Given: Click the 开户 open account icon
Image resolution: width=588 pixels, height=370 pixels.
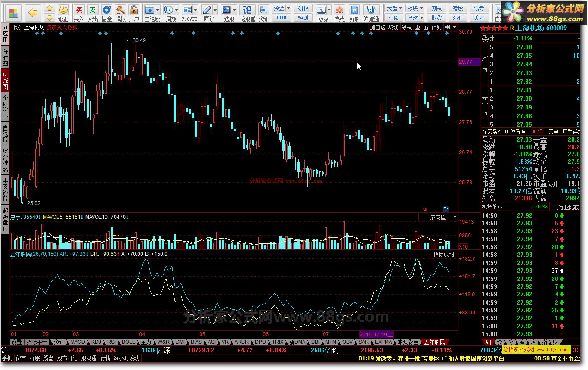Looking at the screenshot, I should [x=134, y=13].
